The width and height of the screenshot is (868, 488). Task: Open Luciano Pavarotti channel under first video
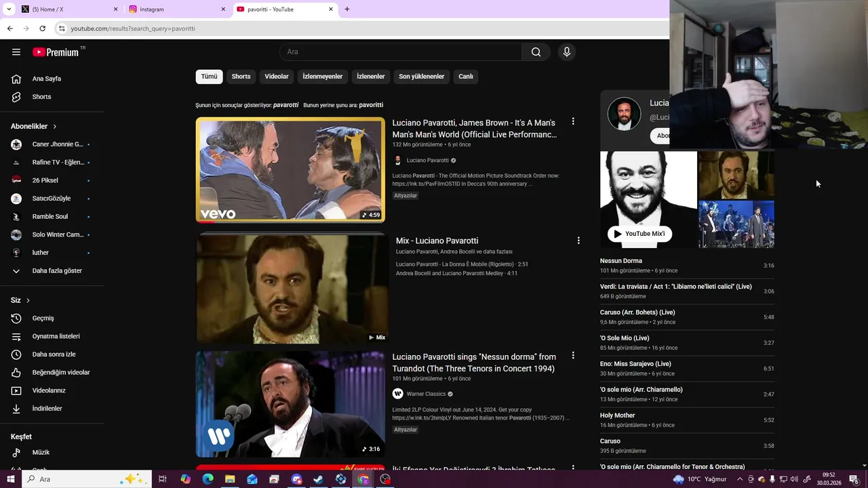[427, 161]
